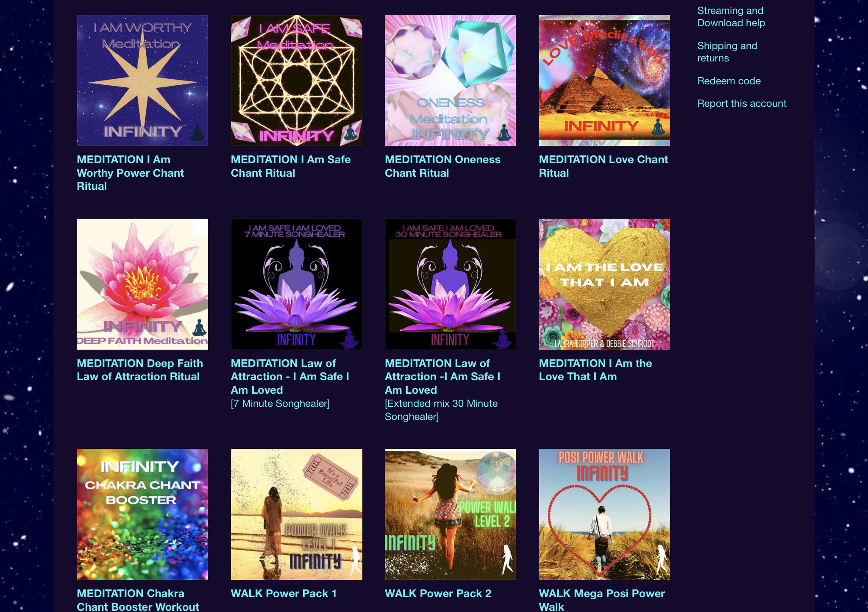
Task: Open the Power Walk Level 1 cover
Action: (297, 514)
